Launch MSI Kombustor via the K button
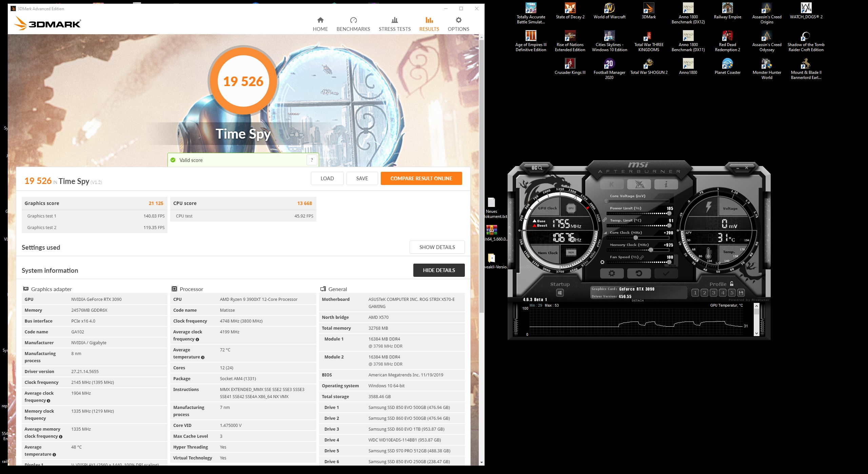The height and width of the screenshot is (474, 868). point(612,184)
